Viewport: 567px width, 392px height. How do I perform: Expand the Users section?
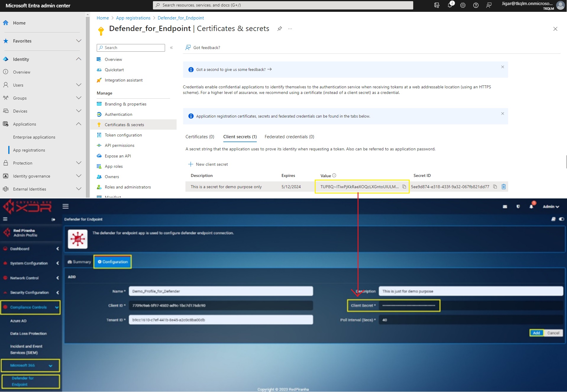79,85
